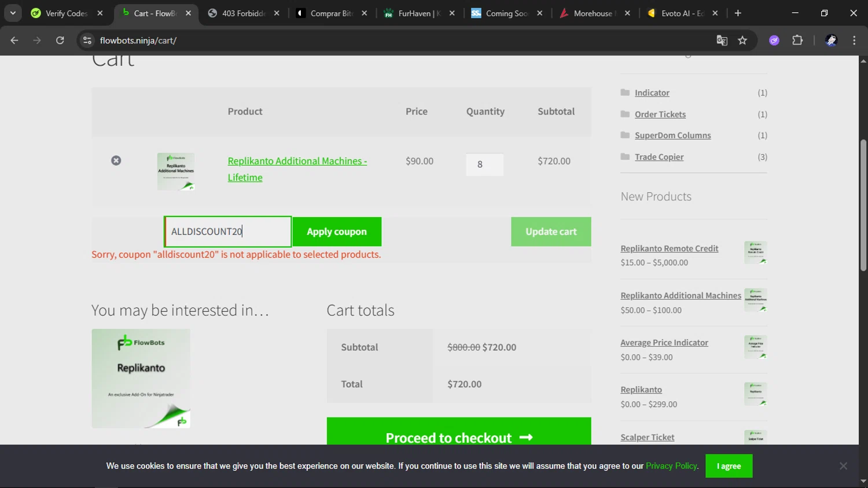Click the page vertical scrollbar thumb

click(863, 206)
